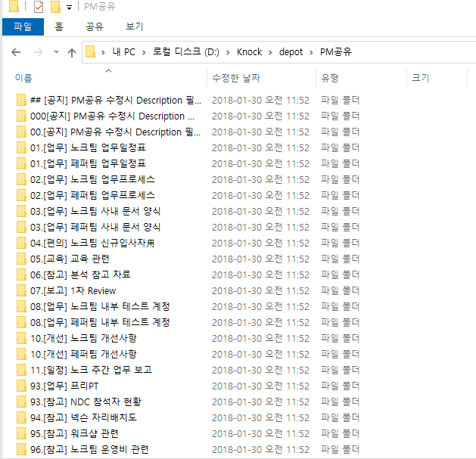Open the 파일 menu tab
476x459 pixels.
23,26
